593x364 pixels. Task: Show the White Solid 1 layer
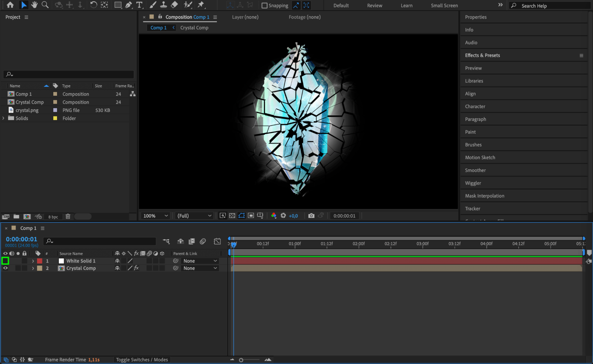(x=5, y=261)
